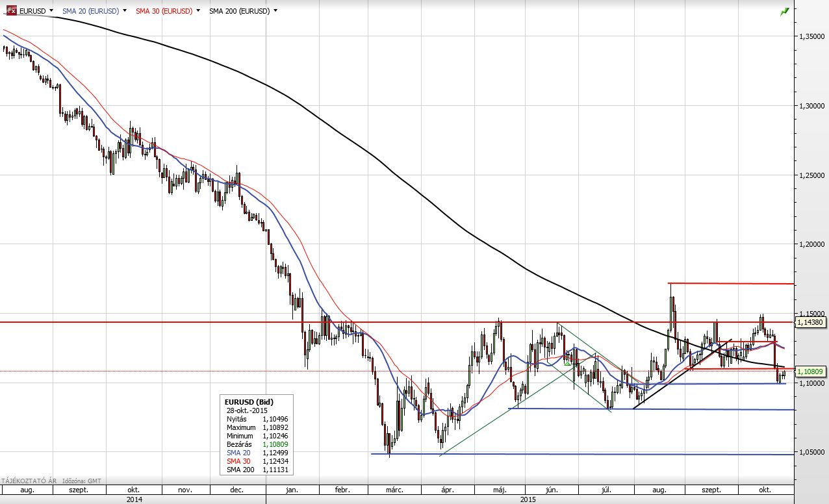Select the 1,25000 price axis label
The width and height of the screenshot is (829, 504).
811,175
